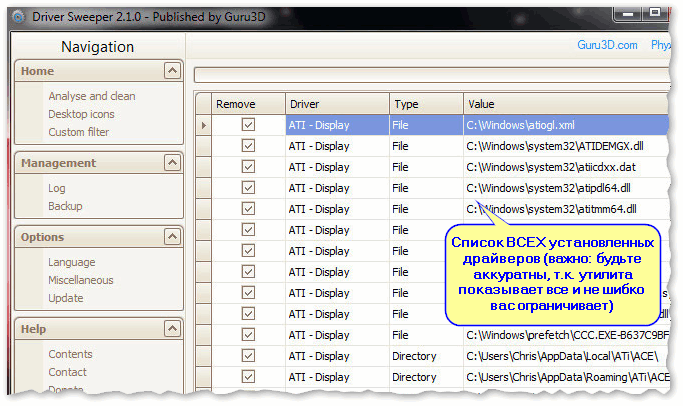Open Language options
The width and height of the screenshot is (683, 406).
click(72, 262)
